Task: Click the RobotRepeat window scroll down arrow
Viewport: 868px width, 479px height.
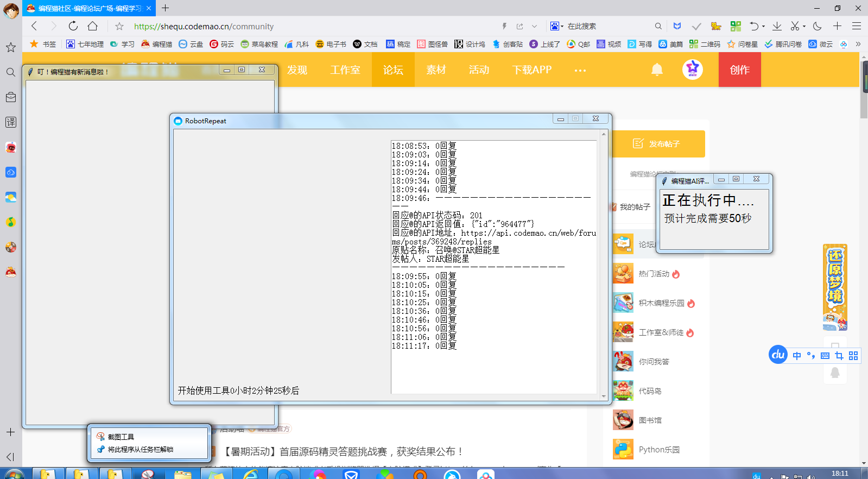Action: (x=604, y=396)
